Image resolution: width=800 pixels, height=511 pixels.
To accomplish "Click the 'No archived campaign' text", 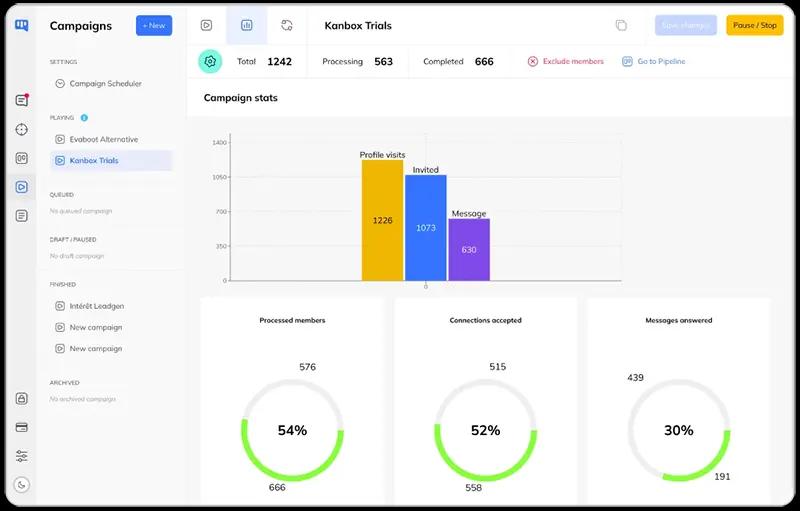I will 83,399.
